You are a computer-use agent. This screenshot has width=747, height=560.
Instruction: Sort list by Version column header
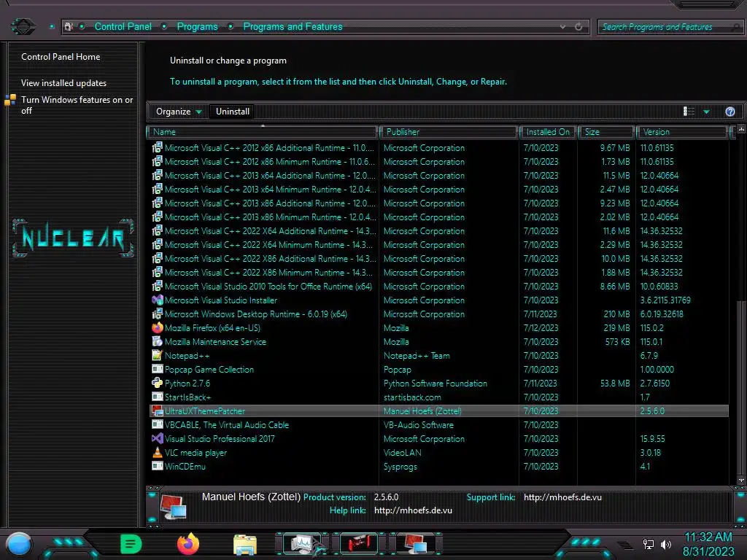point(682,132)
